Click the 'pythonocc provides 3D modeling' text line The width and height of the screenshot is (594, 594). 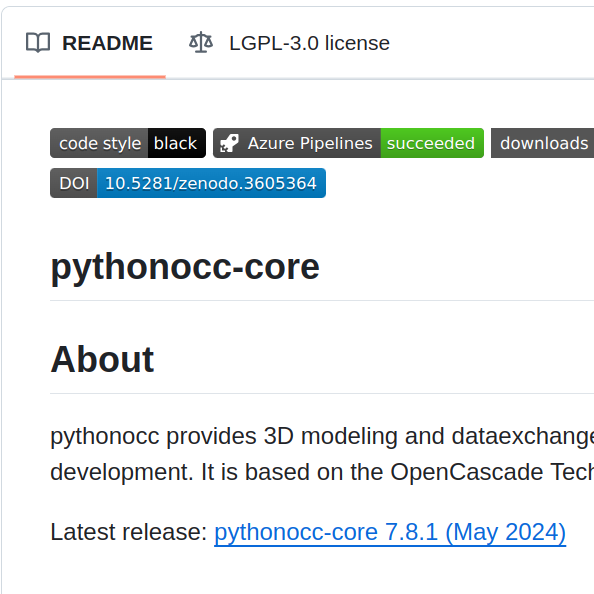pyautogui.click(x=322, y=436)
